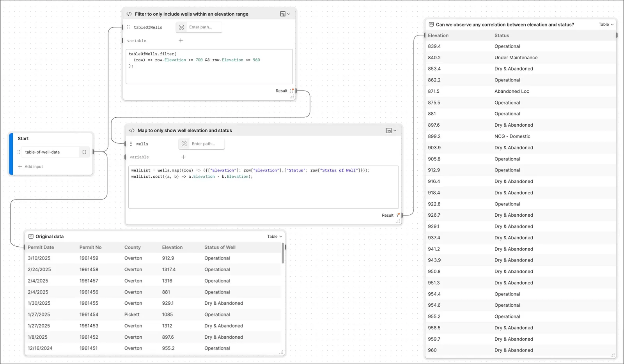
Task: Focus the Enter path field for wells
Action: pyautogui.click(x=207, y=144)
